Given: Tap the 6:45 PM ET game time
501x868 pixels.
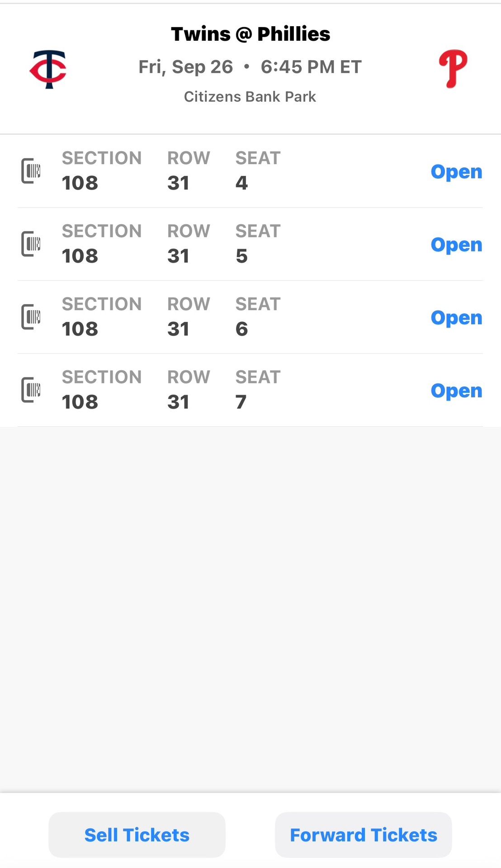Looking at the screenshot, I should tap(311, 67).
